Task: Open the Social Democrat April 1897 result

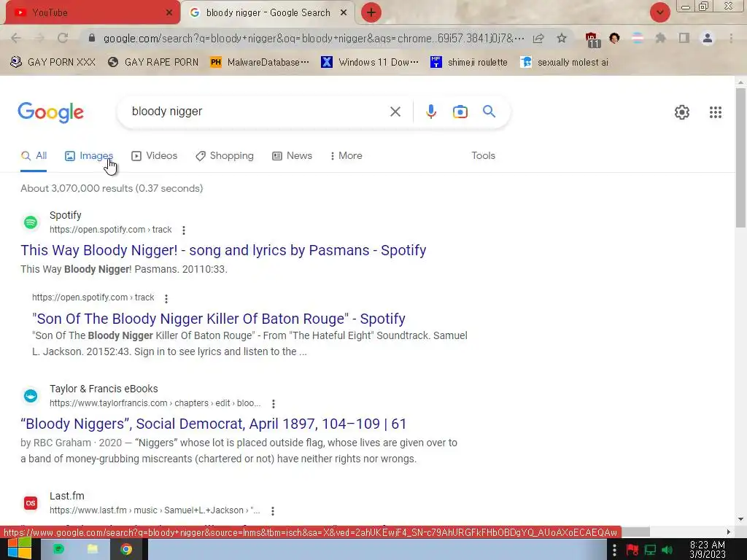Action: [x=214, y=424]
